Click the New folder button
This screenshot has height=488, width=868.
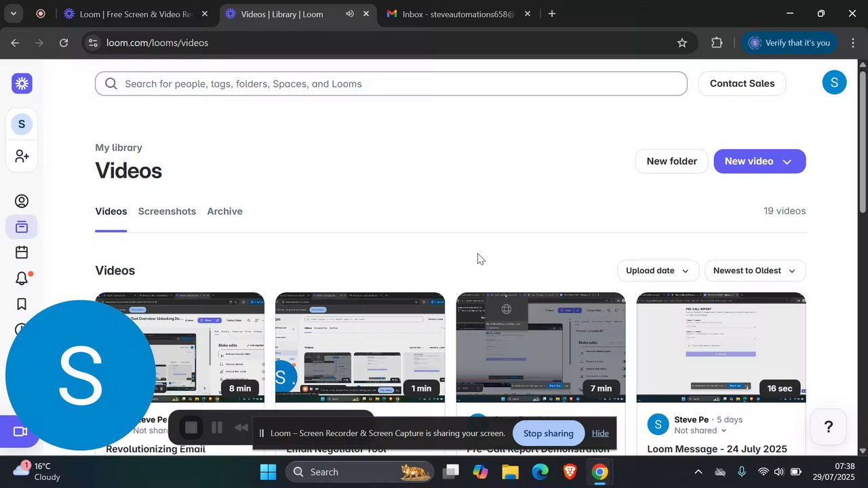[x=671, y=161]
